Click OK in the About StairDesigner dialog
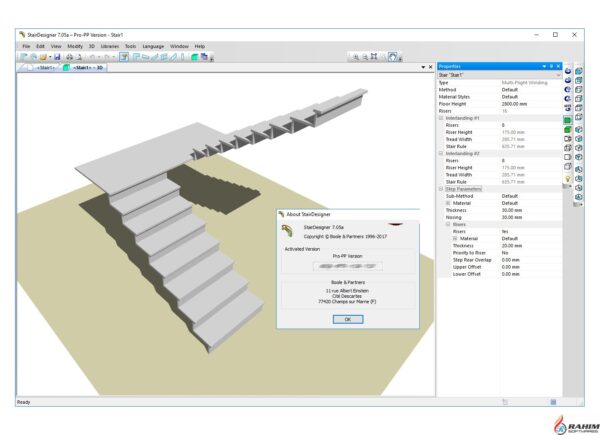This screenshot has width=600, height=435. point(348,319)
